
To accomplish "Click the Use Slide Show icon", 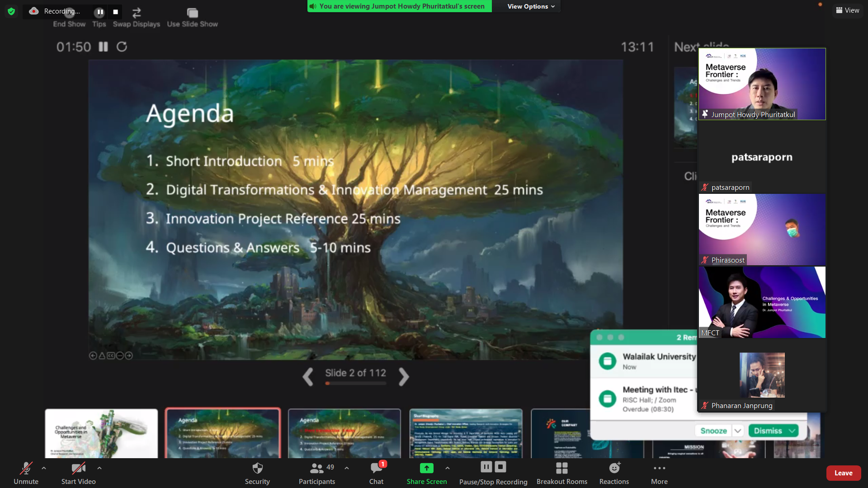I will 193,13.
